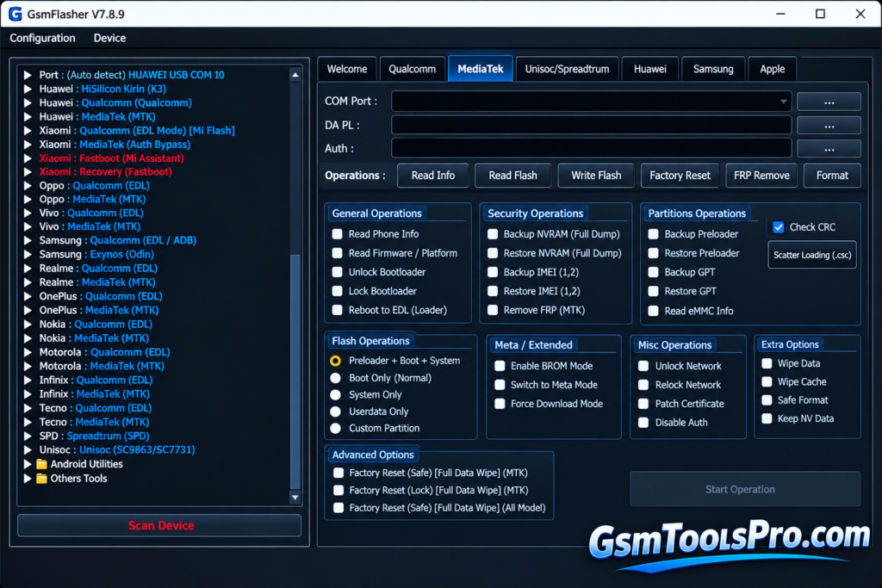
Task: Switch to the Qualcomm tab
Action: point(413,69)
